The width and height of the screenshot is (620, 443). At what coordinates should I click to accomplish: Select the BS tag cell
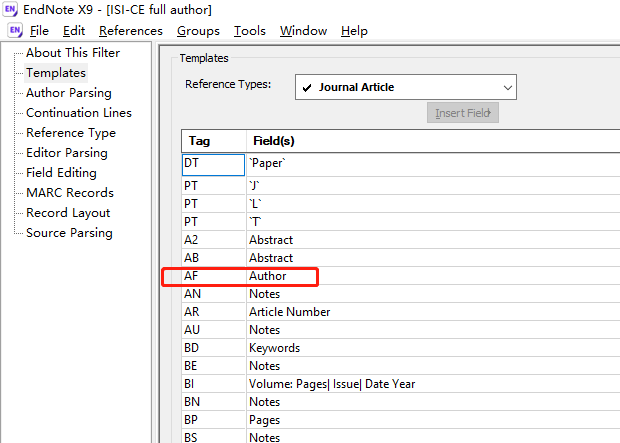pos(214,437)
